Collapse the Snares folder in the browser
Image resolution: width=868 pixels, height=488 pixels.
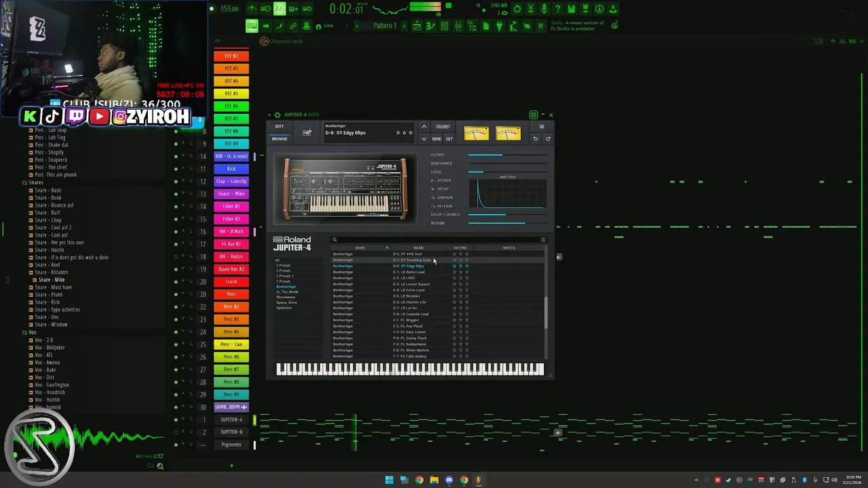pos(24,182)
